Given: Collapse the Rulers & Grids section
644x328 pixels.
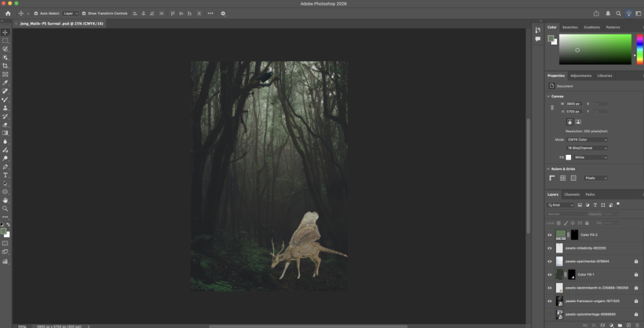Looking at the screenshot, I should 548,169.
